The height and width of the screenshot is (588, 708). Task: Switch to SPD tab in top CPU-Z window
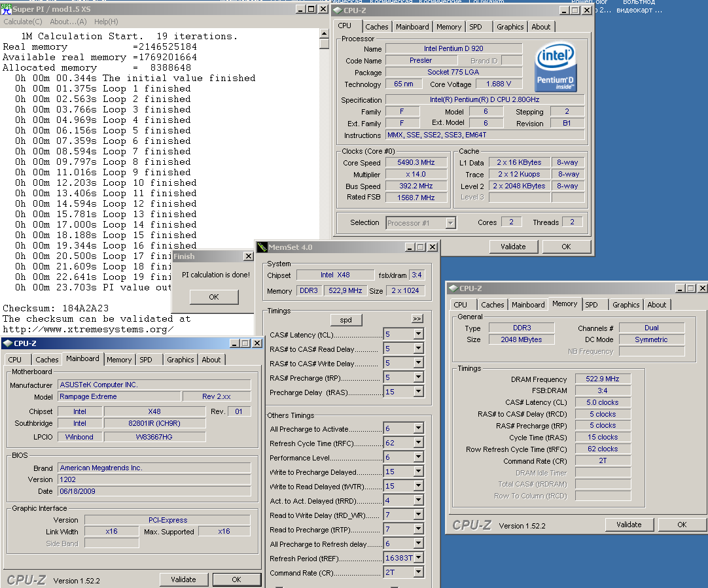pyautogui.click(x=476, y=27)
